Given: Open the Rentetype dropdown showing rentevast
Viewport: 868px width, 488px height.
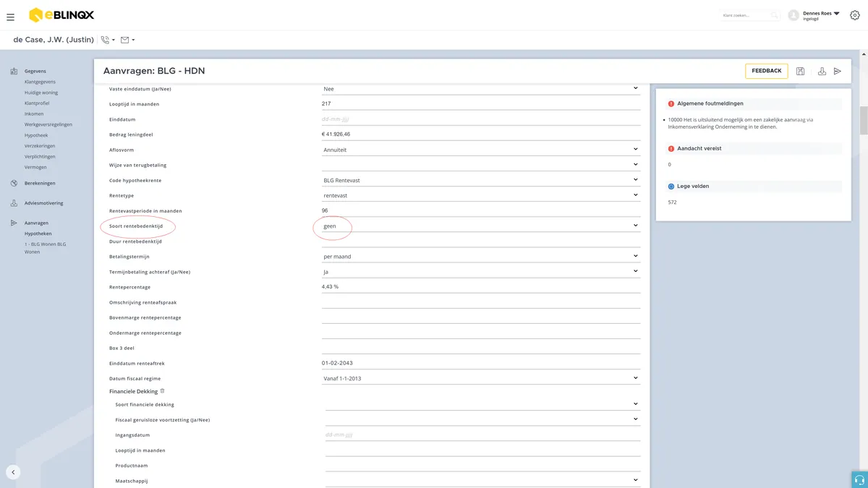Looking at the screenshot, I should point(481,195).
